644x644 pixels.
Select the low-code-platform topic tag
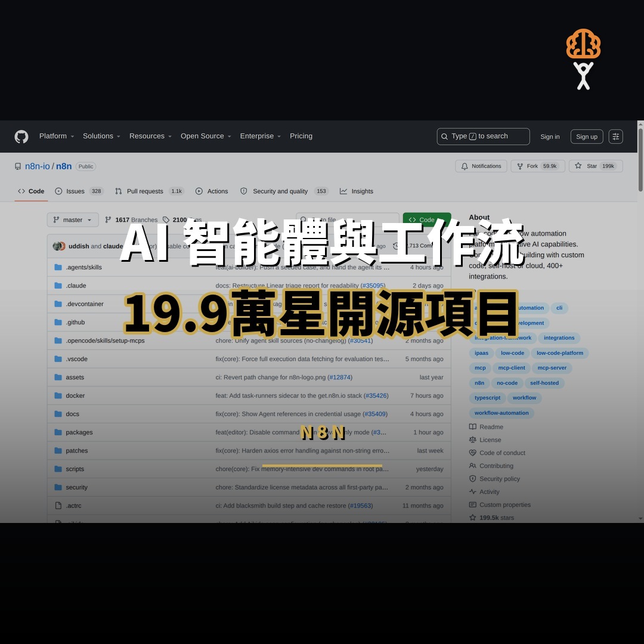[x=560, y=353]
